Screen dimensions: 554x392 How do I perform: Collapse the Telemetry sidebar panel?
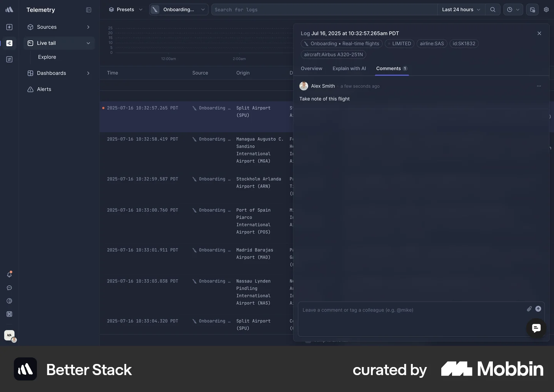88,10
